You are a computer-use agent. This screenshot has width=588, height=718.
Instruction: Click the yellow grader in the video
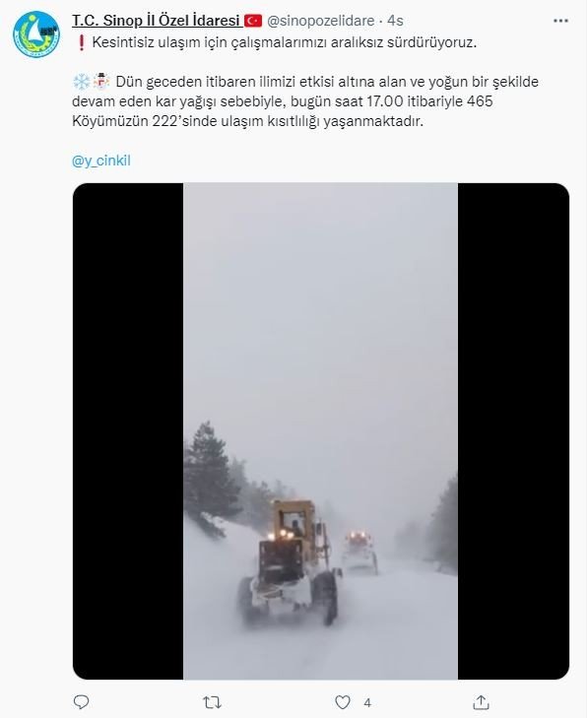click(290, 563)
